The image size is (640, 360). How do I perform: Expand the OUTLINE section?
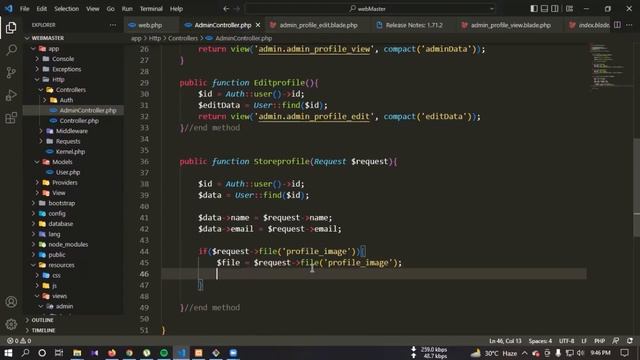42,320
